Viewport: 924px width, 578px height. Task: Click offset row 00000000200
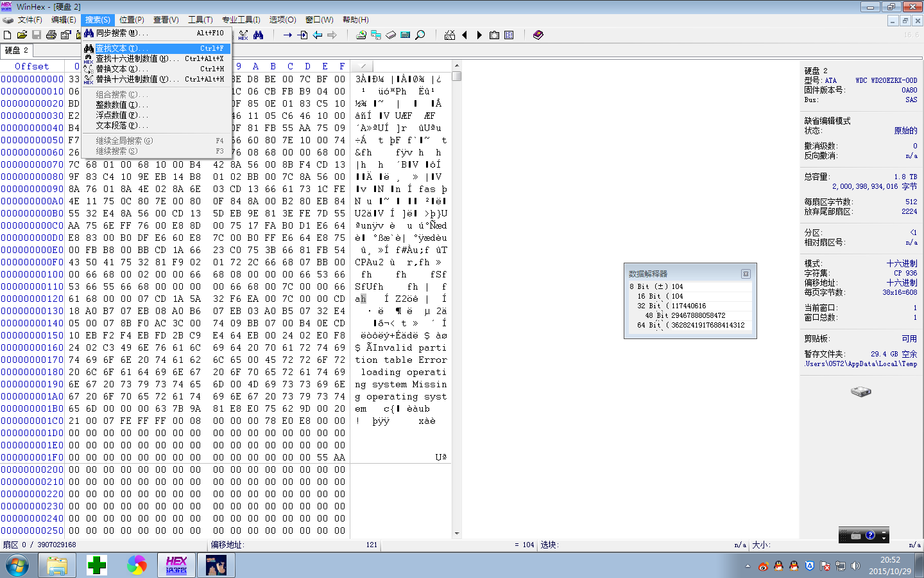32,469
